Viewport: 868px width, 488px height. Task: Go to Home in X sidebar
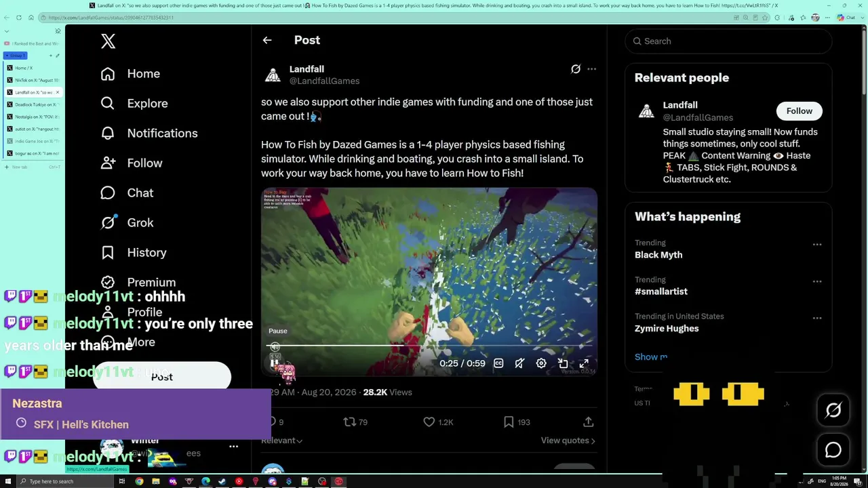click(x=130, y=74)
